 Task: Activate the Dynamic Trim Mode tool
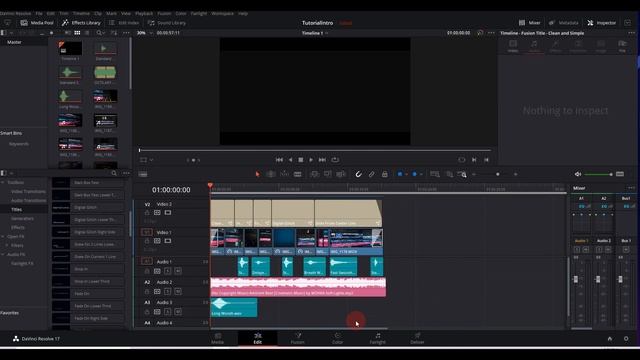(x=284, y=174)
